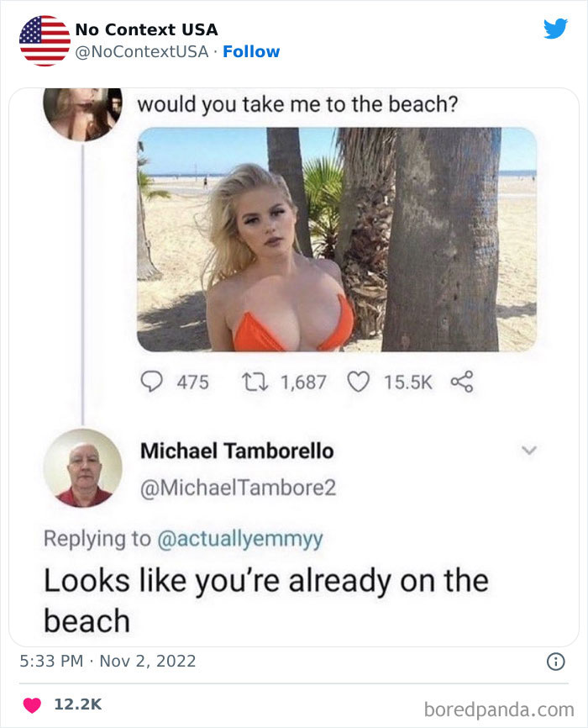Open the original poster's avatar thumbnail

click(82, 114)
